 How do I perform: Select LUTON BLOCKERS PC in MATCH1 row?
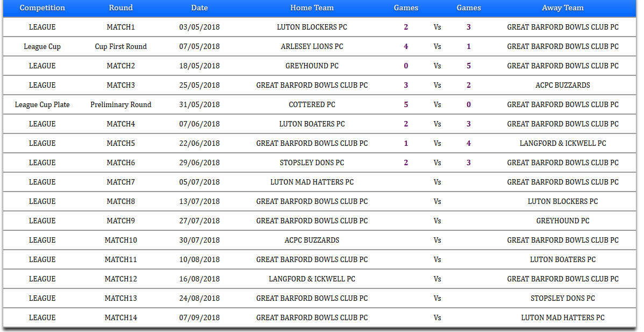(x=312, y=27)
